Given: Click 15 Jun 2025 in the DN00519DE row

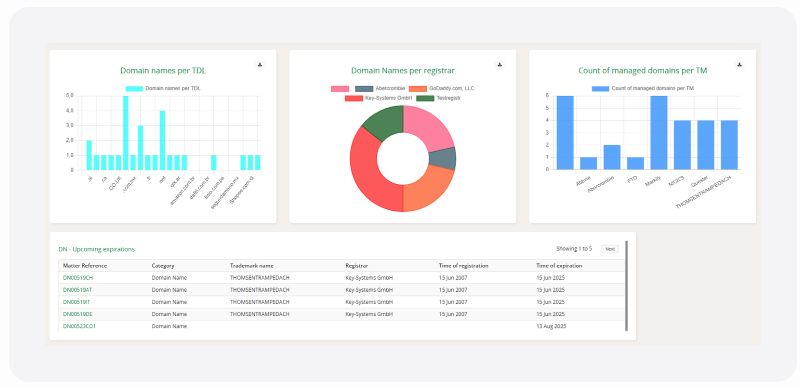Looking at the screenshot, I should coord(551,314).
